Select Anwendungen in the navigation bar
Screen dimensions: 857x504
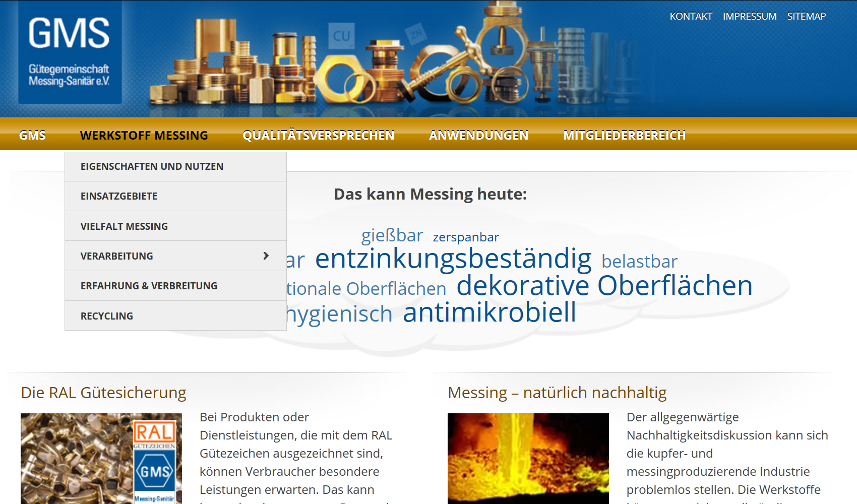(478, 135)
